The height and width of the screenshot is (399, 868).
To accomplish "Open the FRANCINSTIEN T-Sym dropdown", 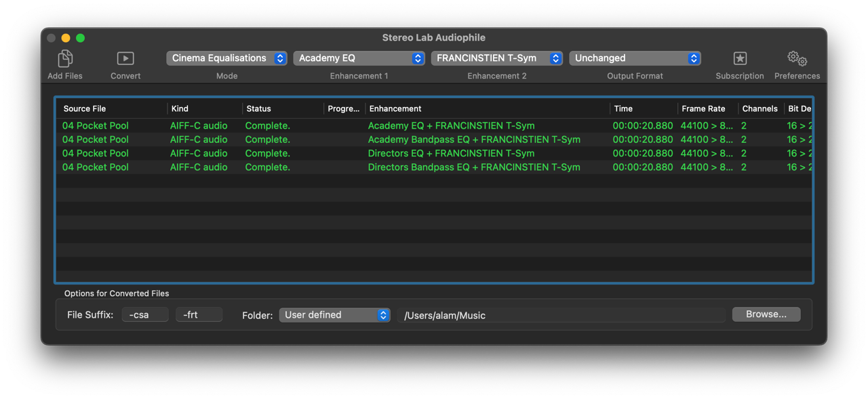I will pyautogui.click(x=496, y=58).
